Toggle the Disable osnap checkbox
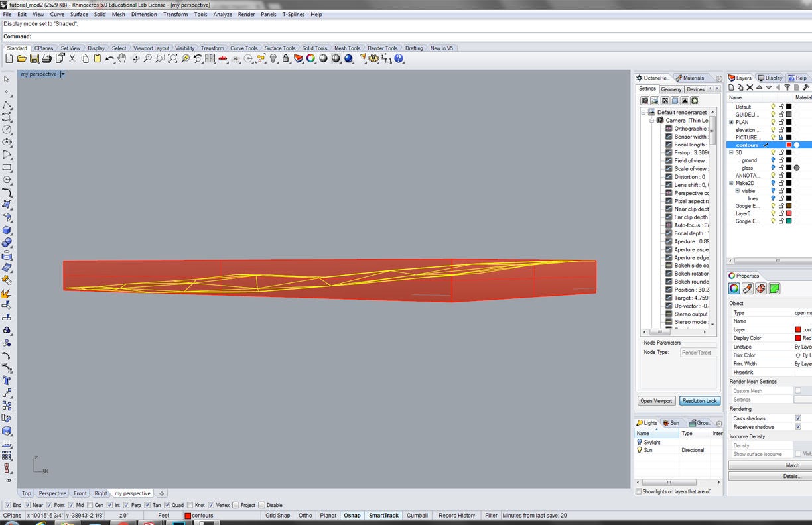The width and height of the screenshot is (812, 525). 261,505
